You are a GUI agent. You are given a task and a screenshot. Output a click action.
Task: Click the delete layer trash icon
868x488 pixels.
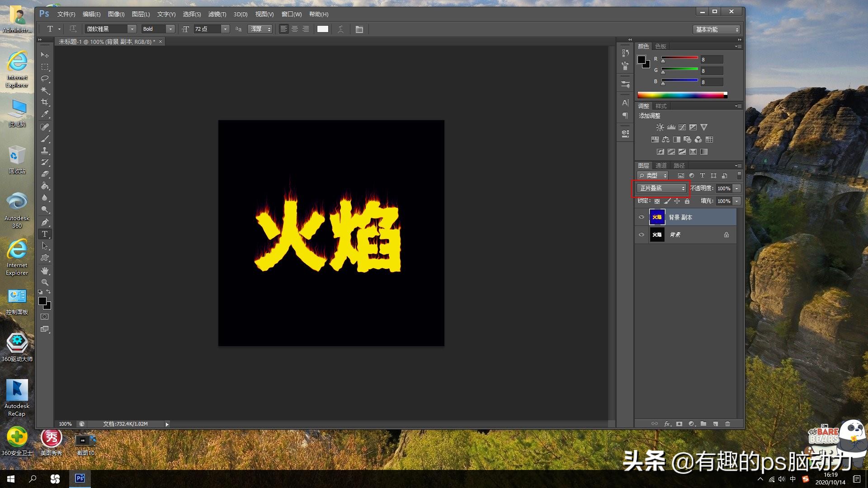tap(727, 424)
